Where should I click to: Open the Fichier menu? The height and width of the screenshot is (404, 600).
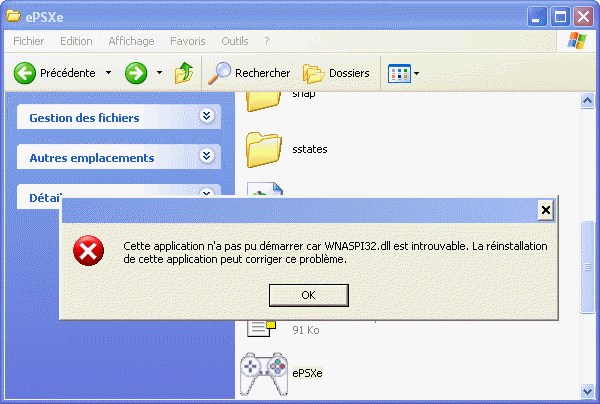click(x=29, y=41)
